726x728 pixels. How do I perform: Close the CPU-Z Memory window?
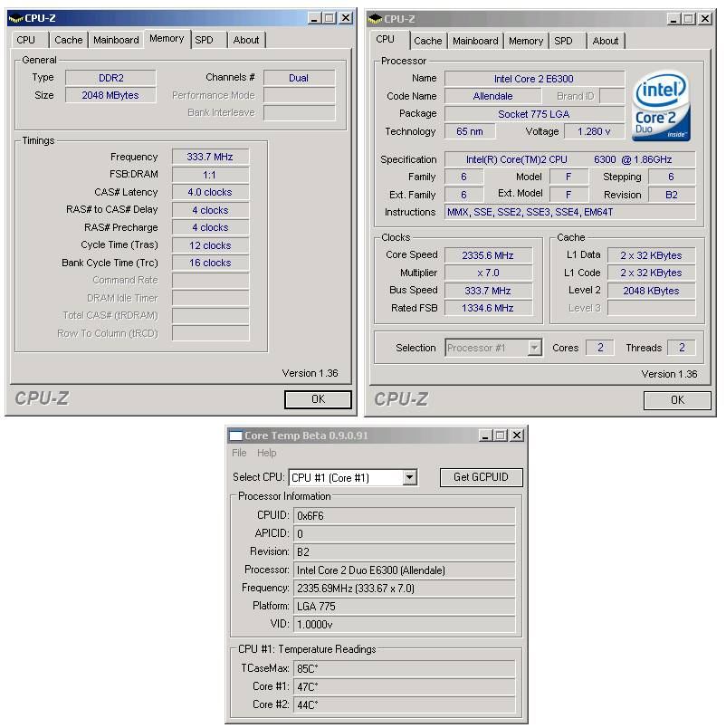(x=346, y=18)
